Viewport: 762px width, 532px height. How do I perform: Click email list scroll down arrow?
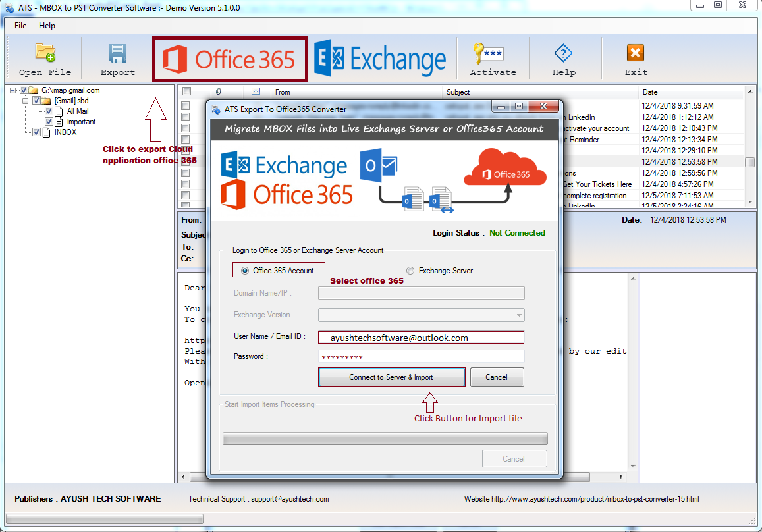(x=750, y=201)
